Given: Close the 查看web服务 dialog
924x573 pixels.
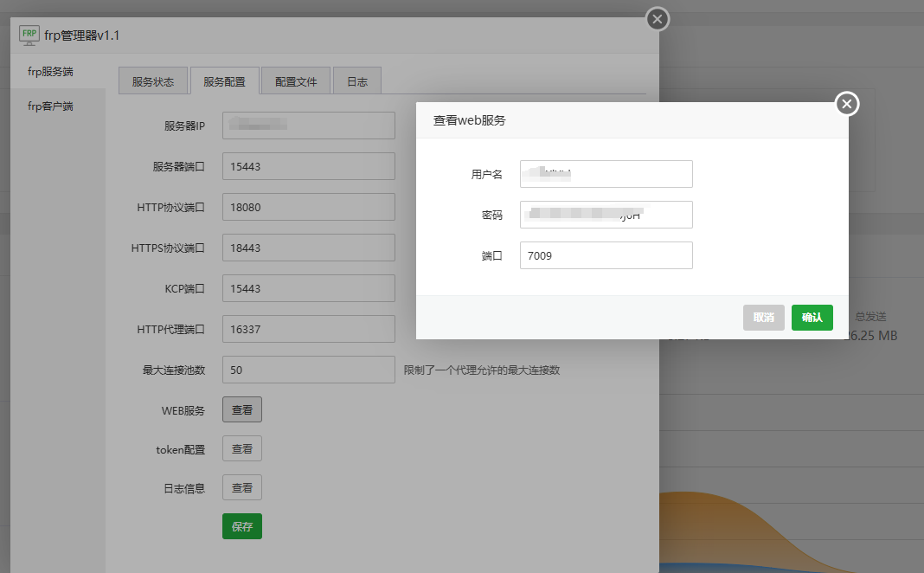Looking at the screenshot, I should point(847,105).
